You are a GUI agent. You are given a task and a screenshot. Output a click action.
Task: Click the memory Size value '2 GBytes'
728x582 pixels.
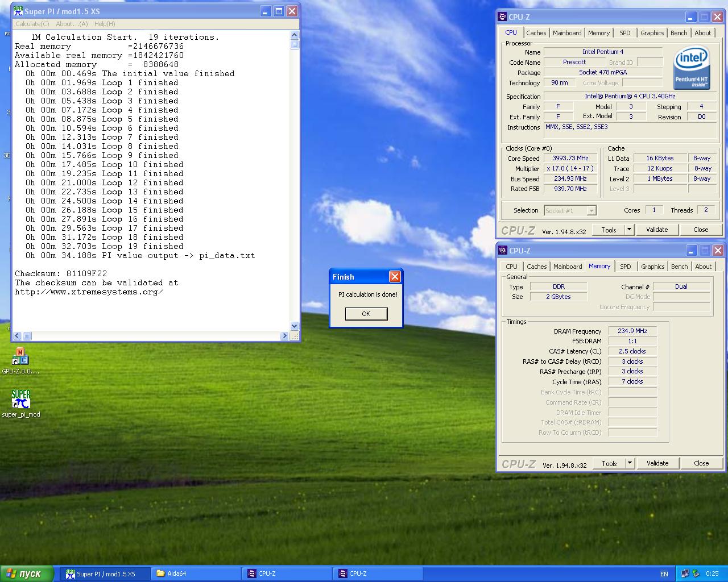pyautogui.click(x=559, y=297)
